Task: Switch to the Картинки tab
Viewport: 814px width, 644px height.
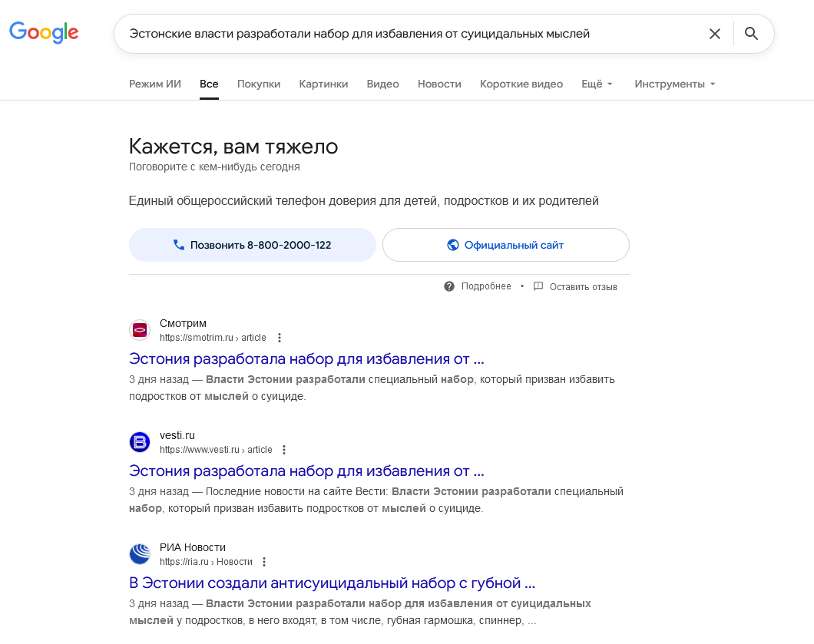Action: pos(323,84)
